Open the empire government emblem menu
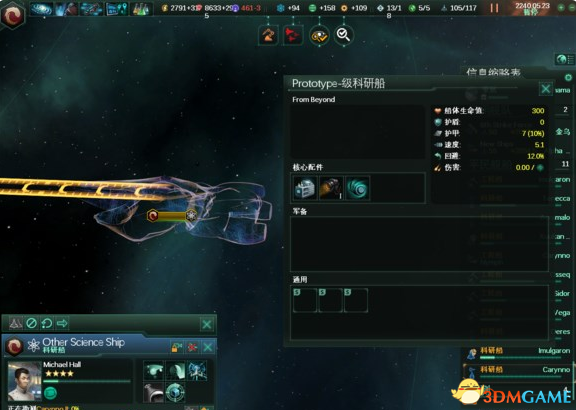The width and height of the screenshot is (576, 410). click(13, 14)
